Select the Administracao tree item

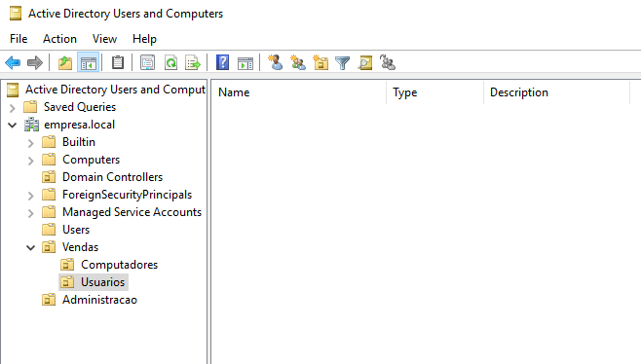pyautogui.click(x=99, y=300)
